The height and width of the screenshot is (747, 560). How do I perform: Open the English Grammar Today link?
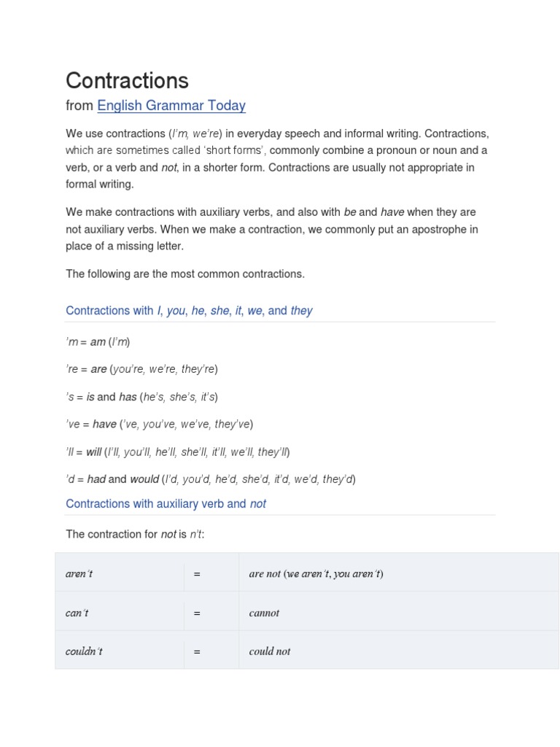[x=171, y=106]
